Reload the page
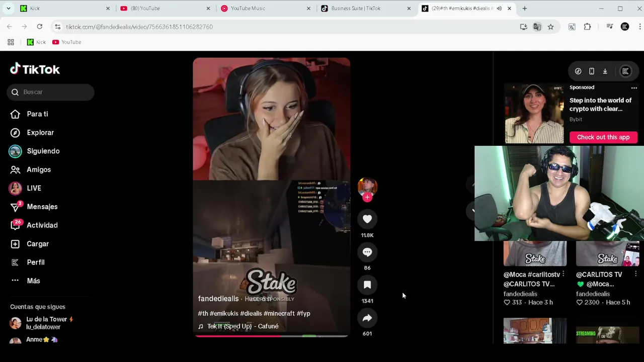The image size is (644, 362). 39,27
